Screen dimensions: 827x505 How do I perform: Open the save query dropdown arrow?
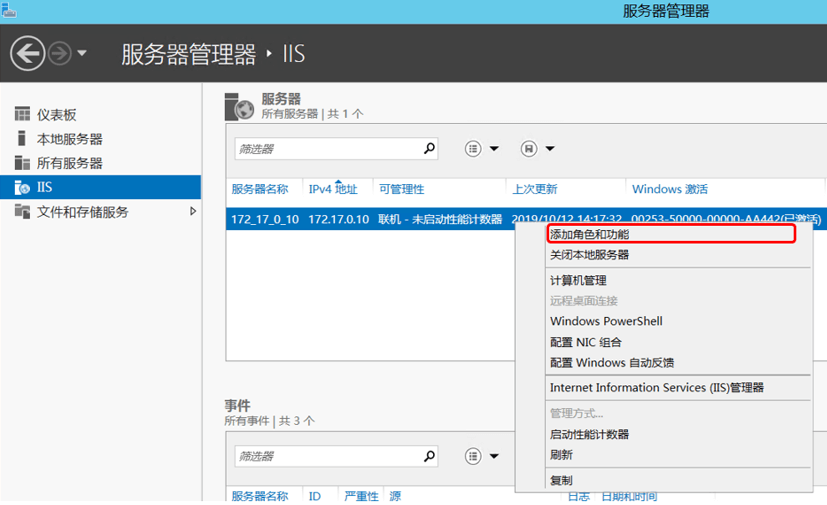pos(550,149)
